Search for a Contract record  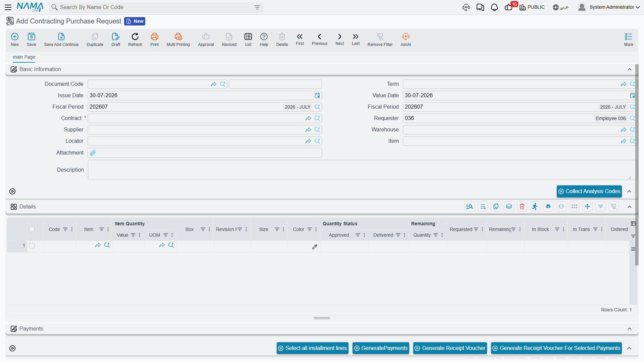(317, 118)
